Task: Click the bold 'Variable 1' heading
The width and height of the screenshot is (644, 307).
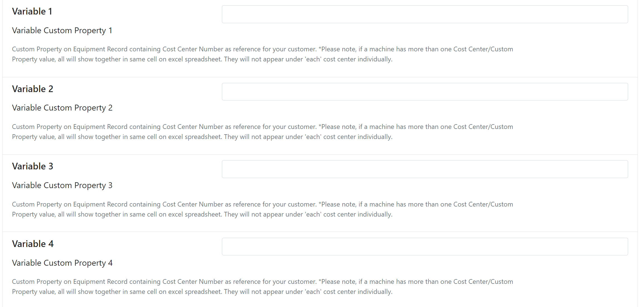Action: tap(32, 11)
